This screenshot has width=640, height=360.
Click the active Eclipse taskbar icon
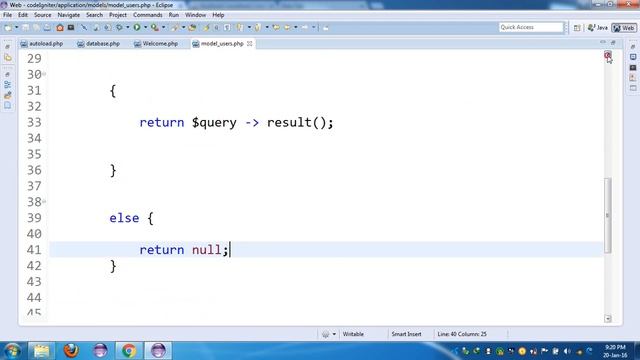coord(158,351)
